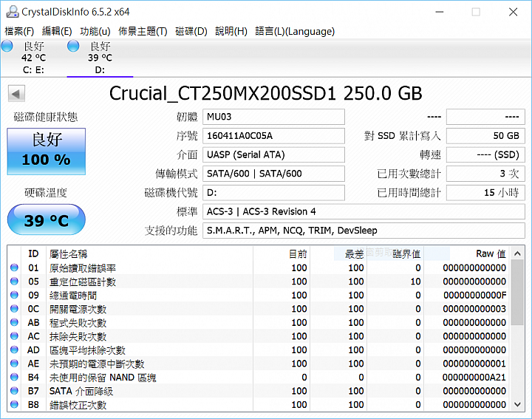Click the CrystalDiskInfo app icon in title bar
Viewport: 532px width, 419px height.
pyautogui.click(x=13, y=12)
